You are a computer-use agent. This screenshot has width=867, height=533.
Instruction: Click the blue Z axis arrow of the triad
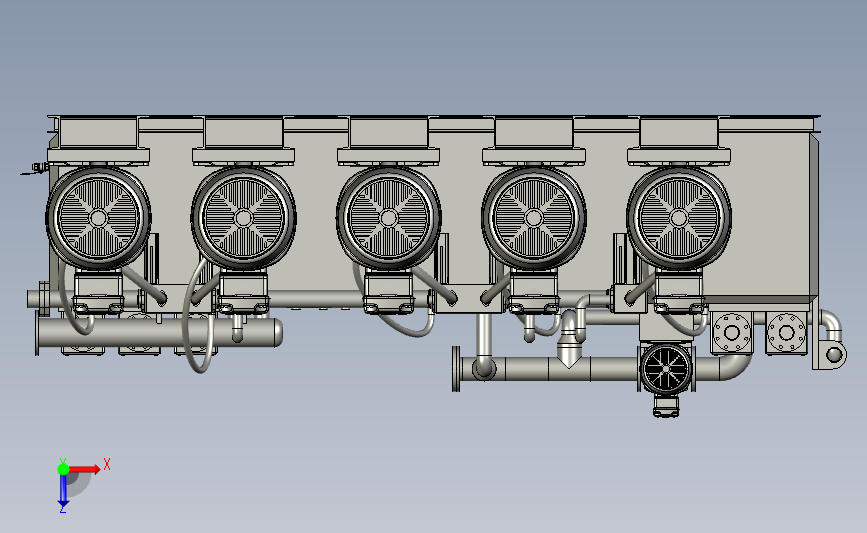coord(63,490)
